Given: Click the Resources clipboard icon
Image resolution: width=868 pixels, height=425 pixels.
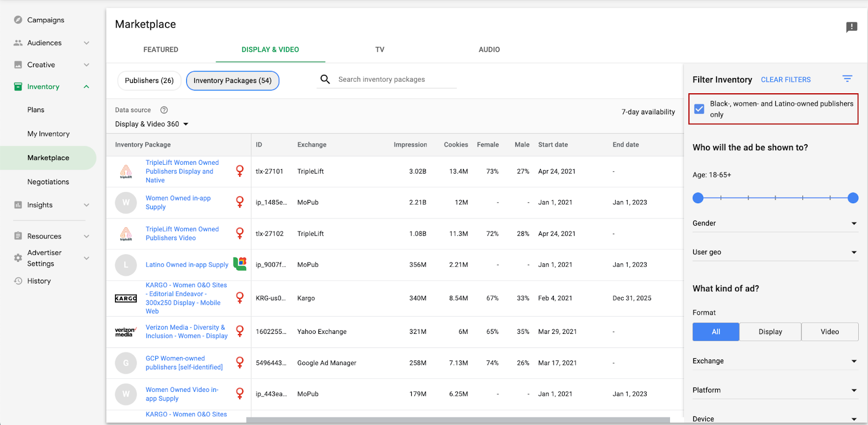Looking at the screenshot, I should pos(18,236).
